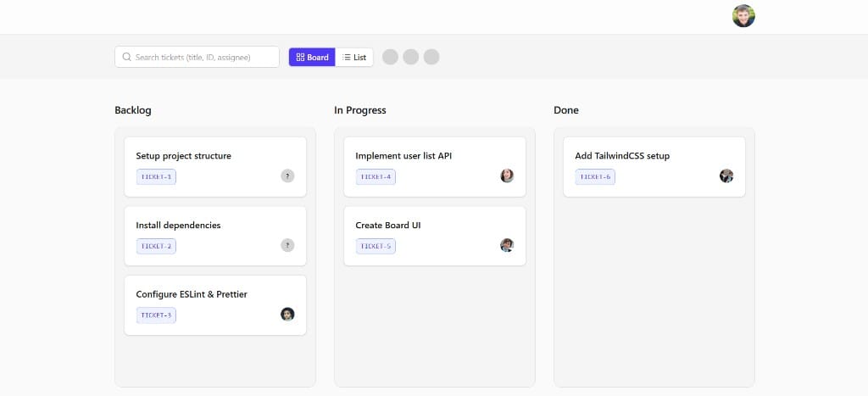Image resolution: width=868 pixels, height=396 pixels.
Task: Click the TICKET-6 badge
Action: [595, 176]
